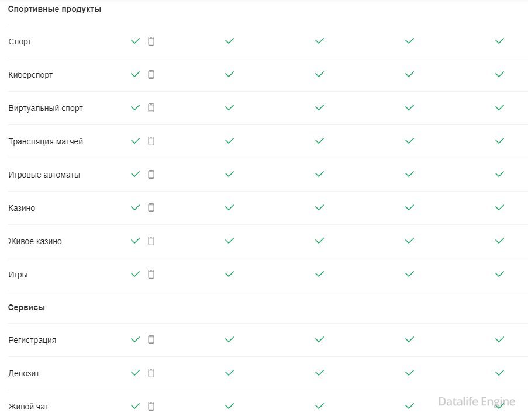Click the mobile phone icon in Спорт row
The width and height of the screenshot is (528, 420).
(151, 41)
